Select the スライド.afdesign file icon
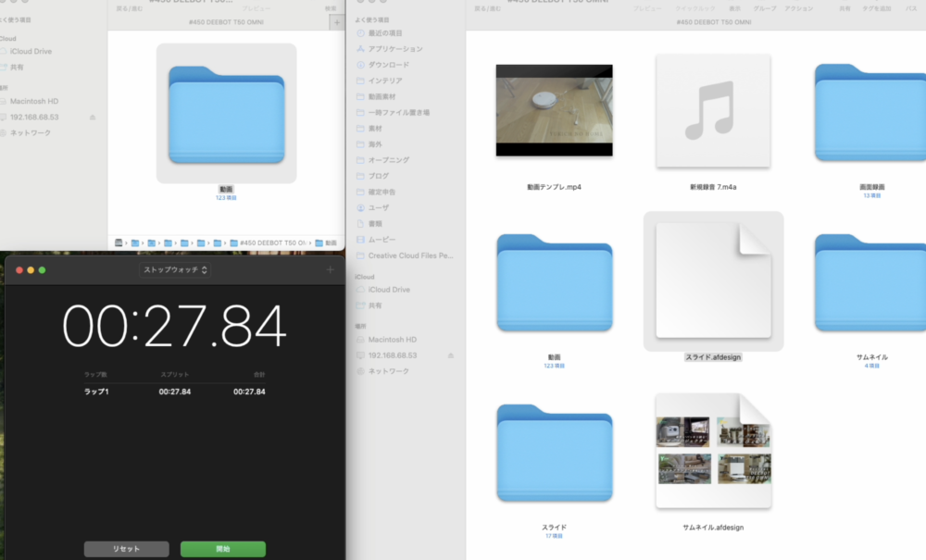The height and width of the screenshot is (560, 926). (x=712, y=281)
